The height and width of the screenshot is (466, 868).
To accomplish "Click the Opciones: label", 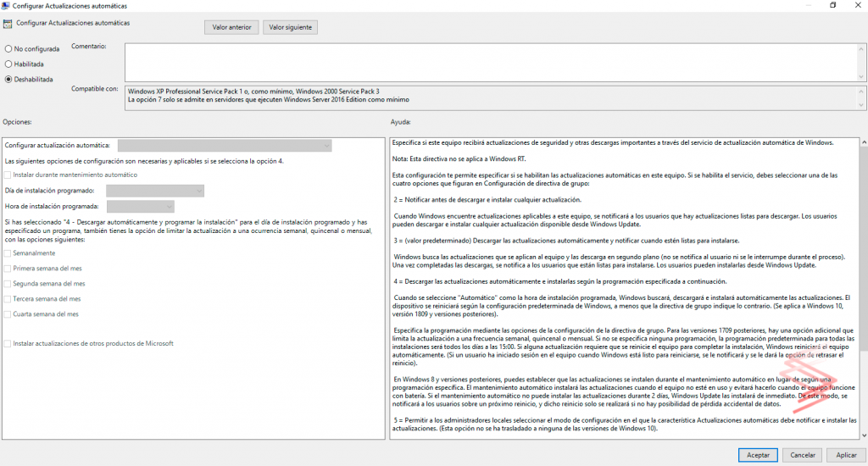I will (17, 122).
